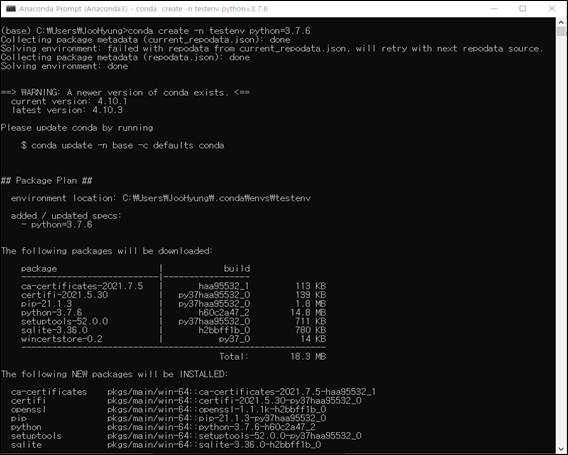
Task: Click the command 'conda create -n testenv python=3.7.6'
Action: pos(219,31)
